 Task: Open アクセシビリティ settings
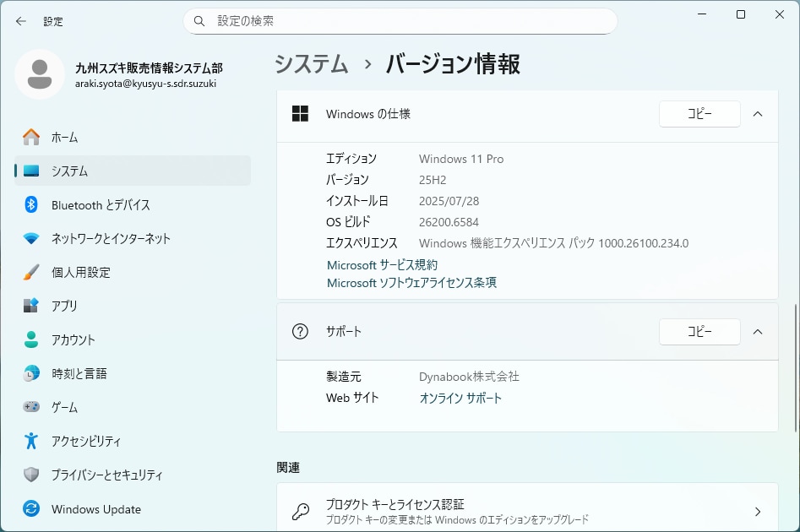(x=133, y=441)
